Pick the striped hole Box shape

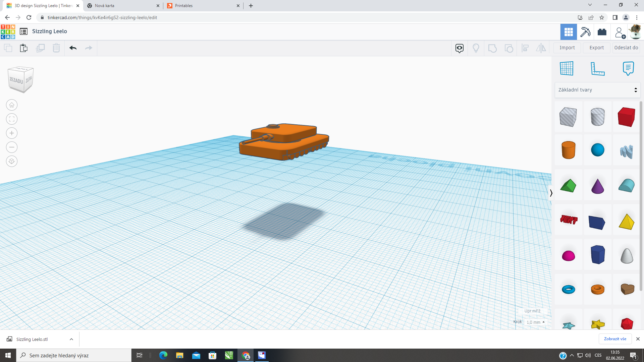pos(568,117)
